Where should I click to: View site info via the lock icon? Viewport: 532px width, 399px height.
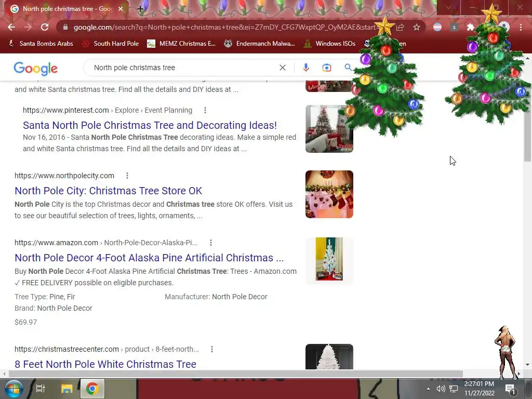pyautogui.click(x=65, y=27)
